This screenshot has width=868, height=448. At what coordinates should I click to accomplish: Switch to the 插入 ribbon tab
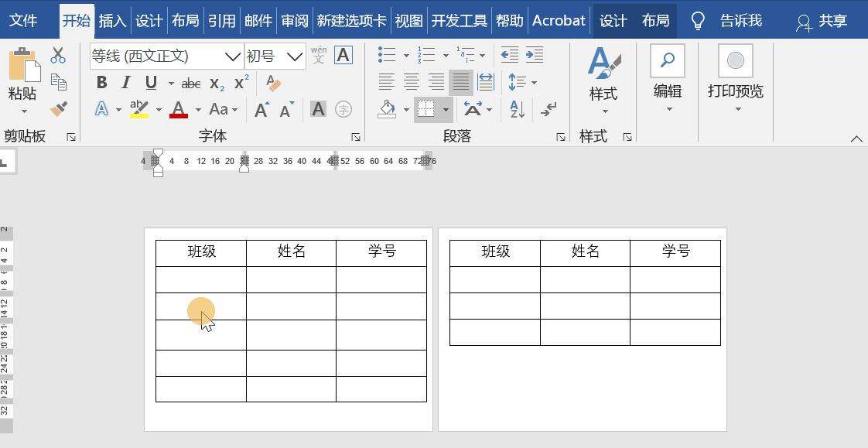coord(112,21)
